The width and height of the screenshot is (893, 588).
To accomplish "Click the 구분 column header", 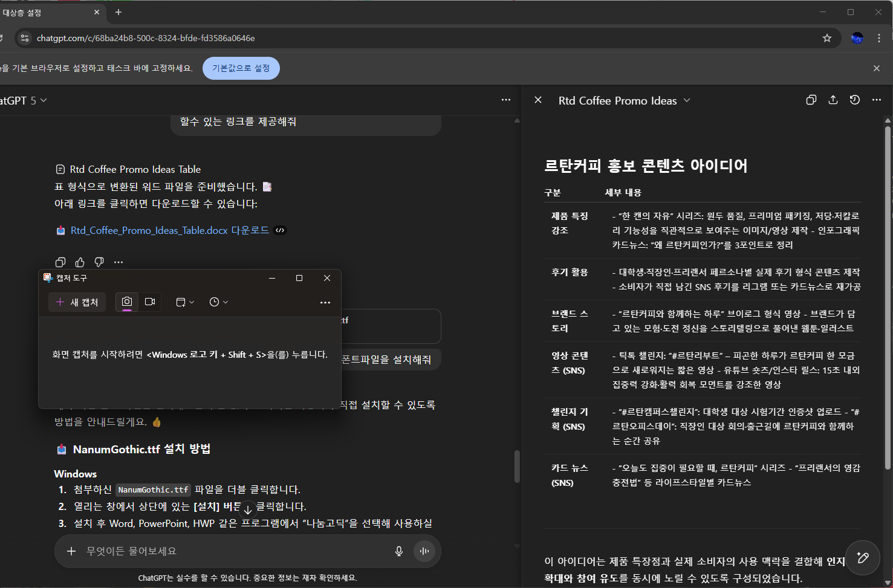I will [x=553, y=192].
